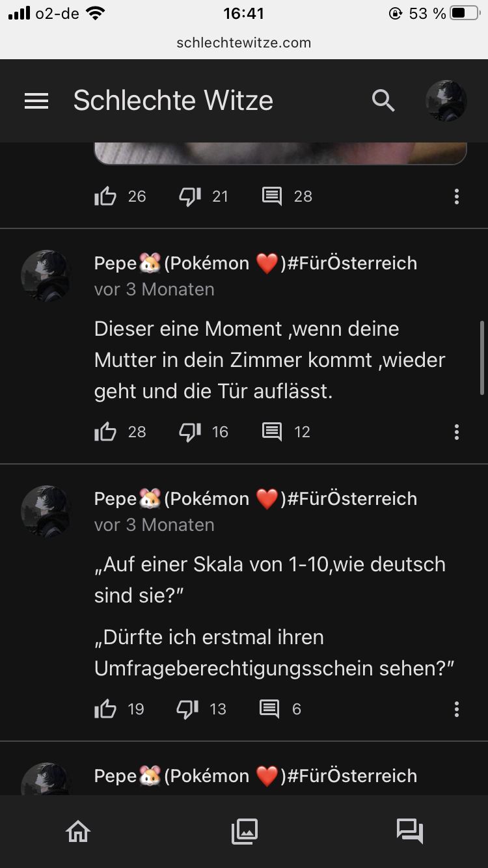488x868 pixels.
Task: Open options menu for the top image post
Action: [x=457, y=197]
